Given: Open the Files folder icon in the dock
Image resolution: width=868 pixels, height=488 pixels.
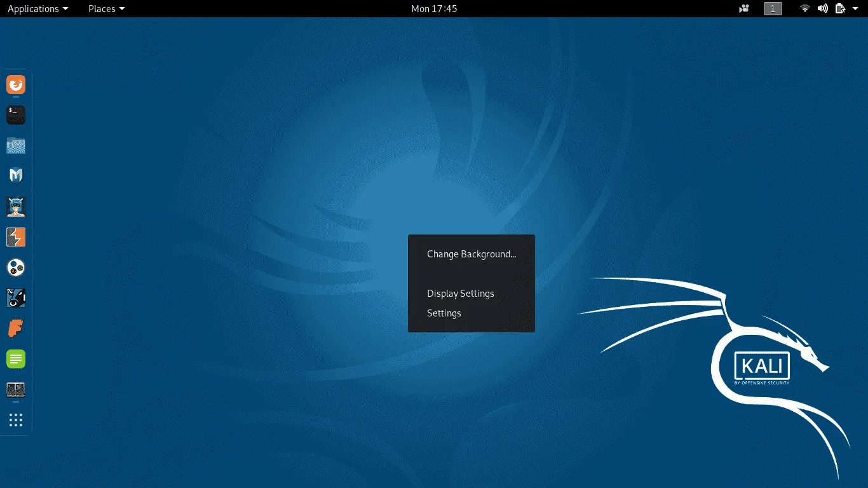Looking at the screenshot, I should point(16,146).
